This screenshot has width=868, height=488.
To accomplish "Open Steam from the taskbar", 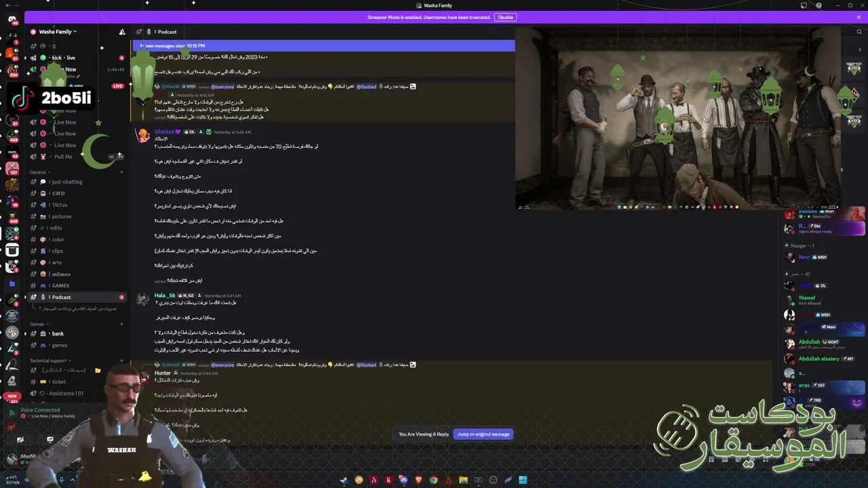I will click(x=344, y=480).
